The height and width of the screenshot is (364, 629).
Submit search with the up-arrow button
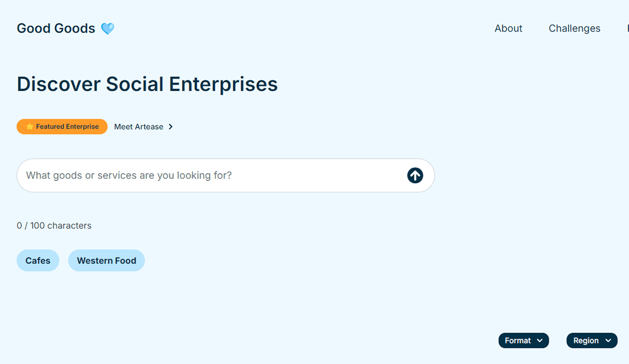415,175
